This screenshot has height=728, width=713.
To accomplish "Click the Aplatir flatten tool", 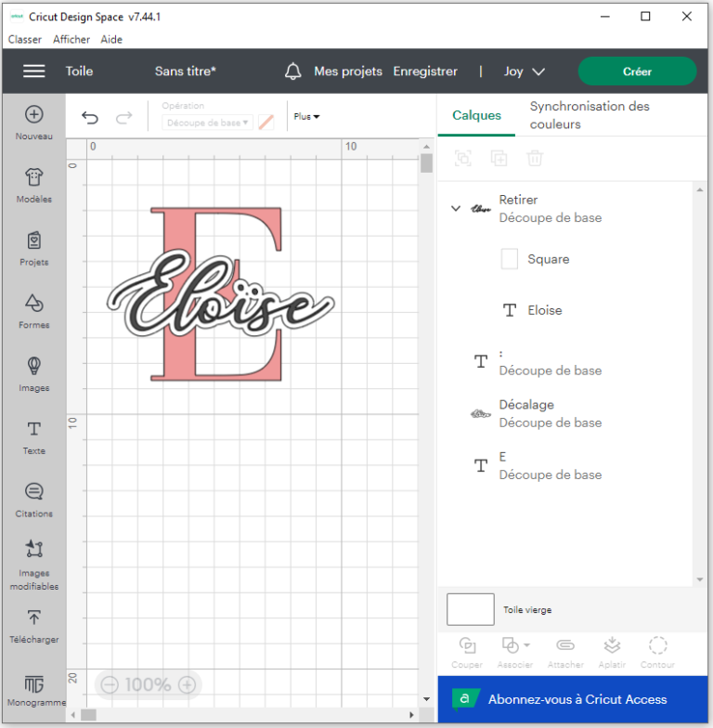I will coord(612,653).
